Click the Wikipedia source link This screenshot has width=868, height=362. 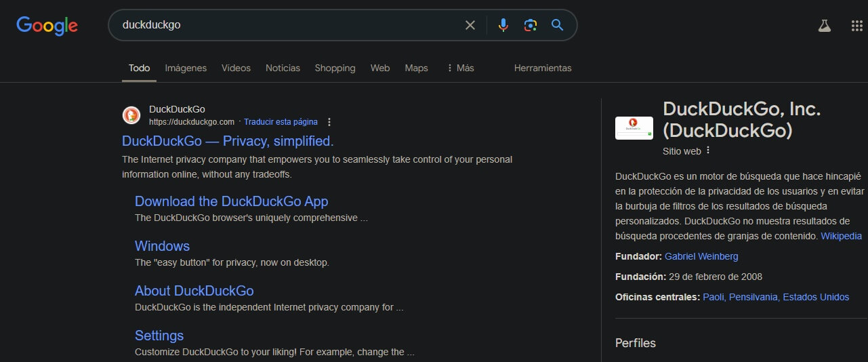[x=841, y=236]
